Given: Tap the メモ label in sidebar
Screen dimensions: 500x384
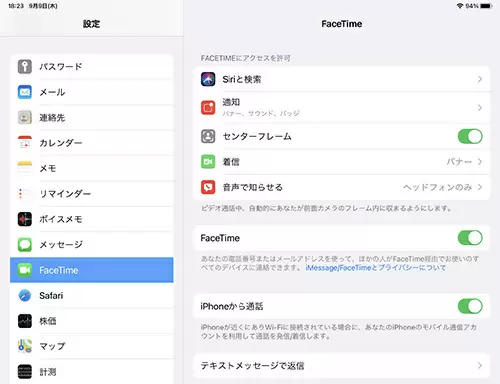Looking at the screenshot, I should click(48, 168).
